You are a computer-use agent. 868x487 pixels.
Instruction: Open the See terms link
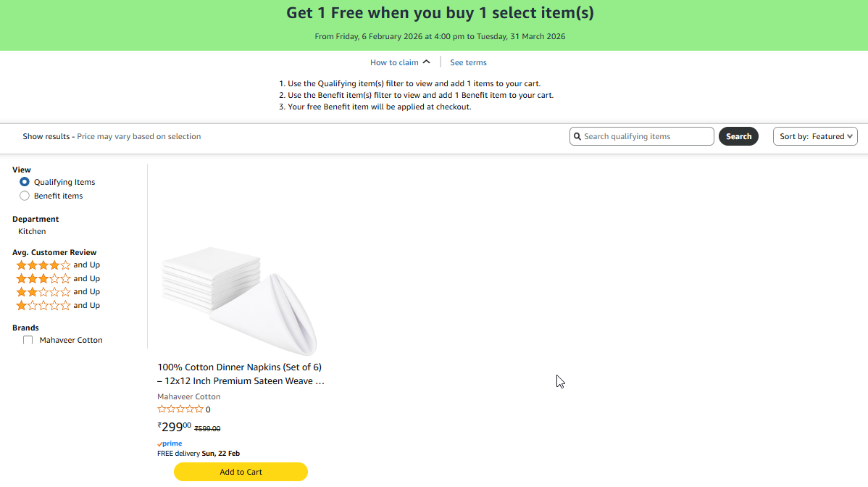[468, 62]
